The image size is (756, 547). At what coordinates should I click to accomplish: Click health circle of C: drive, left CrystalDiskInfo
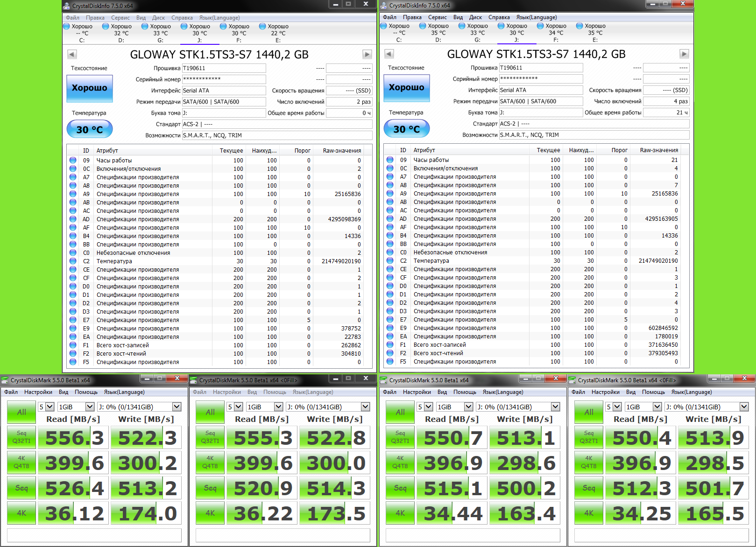[67, 26]
